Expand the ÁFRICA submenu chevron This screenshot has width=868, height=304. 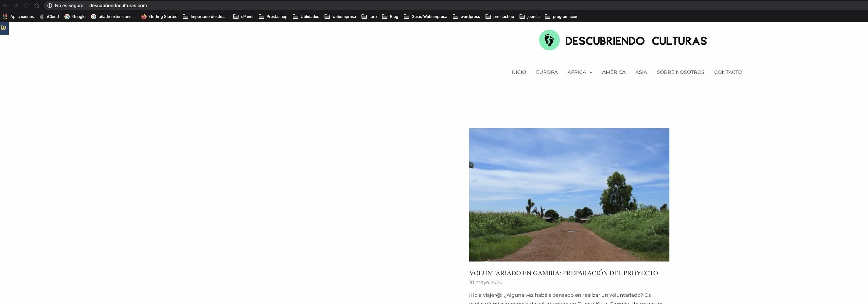pyautogui.click(x=591, y=72)
